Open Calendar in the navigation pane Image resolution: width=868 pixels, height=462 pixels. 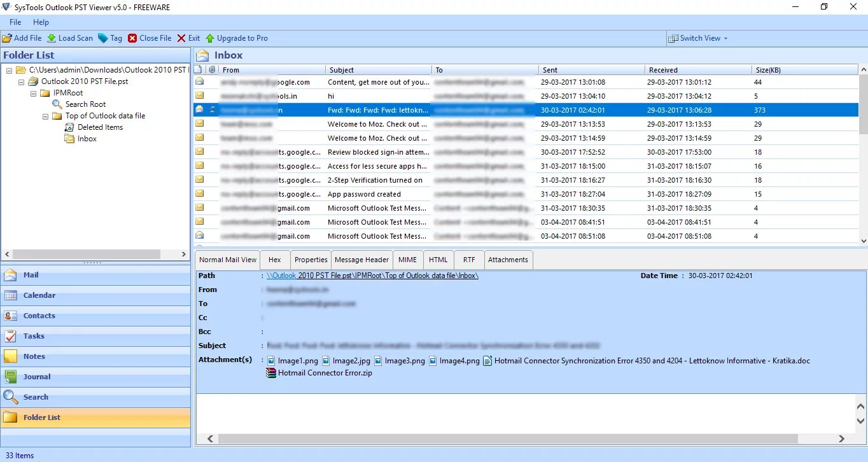click(95, 295)
